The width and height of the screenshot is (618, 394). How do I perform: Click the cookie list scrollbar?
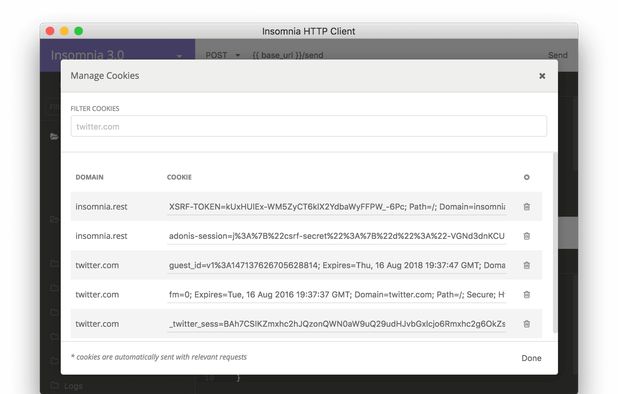(x=555, y=242)
